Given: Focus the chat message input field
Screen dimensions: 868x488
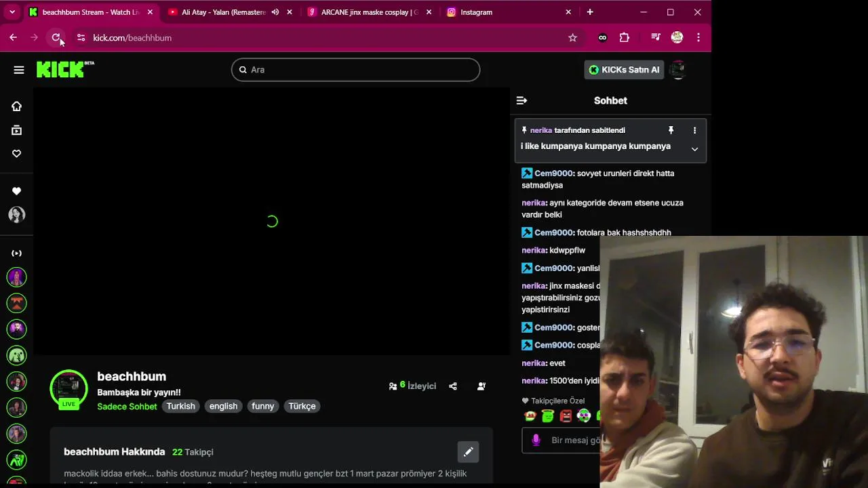Looking at the screenshot, I should pyautogui.click(x=561, y=440).
